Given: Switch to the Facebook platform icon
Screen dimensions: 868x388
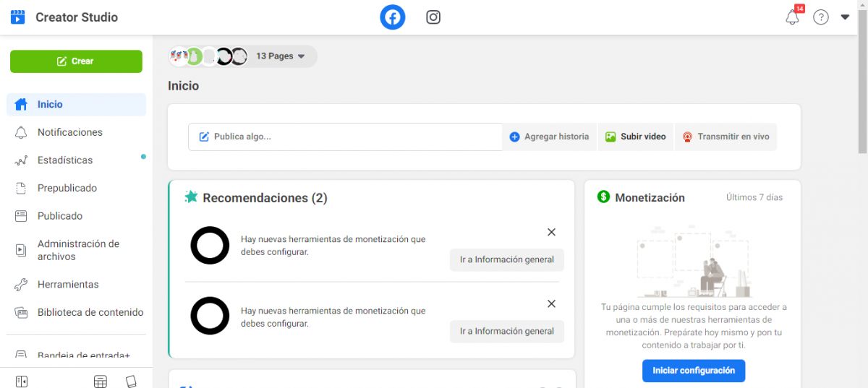Looking at the screenshot, I should coord(393,17).
